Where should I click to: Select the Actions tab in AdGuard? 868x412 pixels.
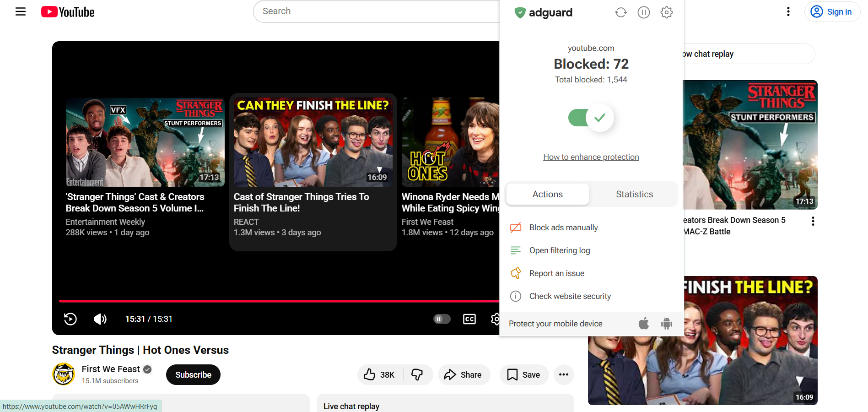coord(547,194)
